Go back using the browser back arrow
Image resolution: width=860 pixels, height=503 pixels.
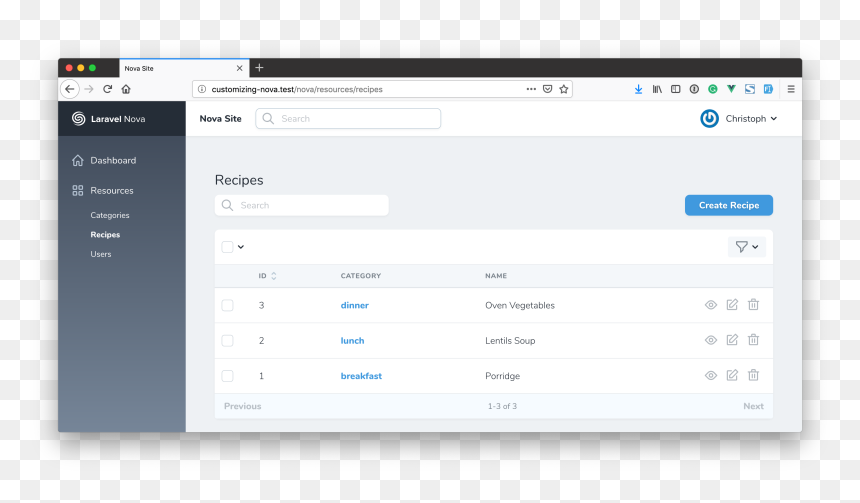click(70, 89)
